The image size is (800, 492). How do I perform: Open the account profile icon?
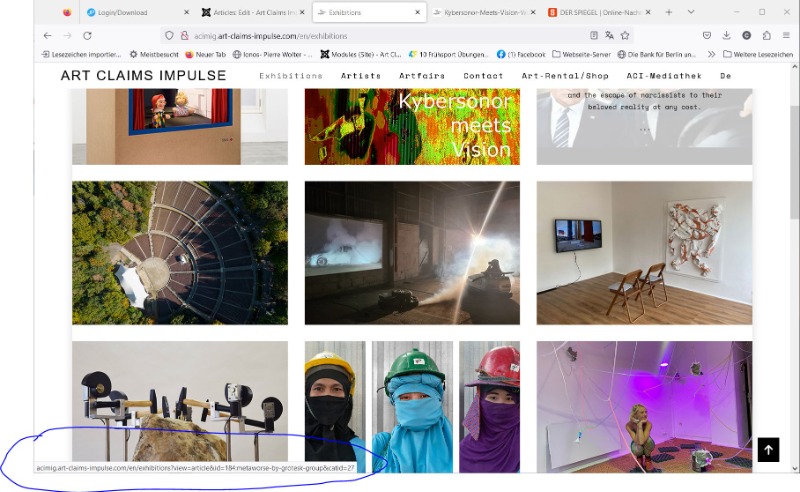(x=746, y=35)
